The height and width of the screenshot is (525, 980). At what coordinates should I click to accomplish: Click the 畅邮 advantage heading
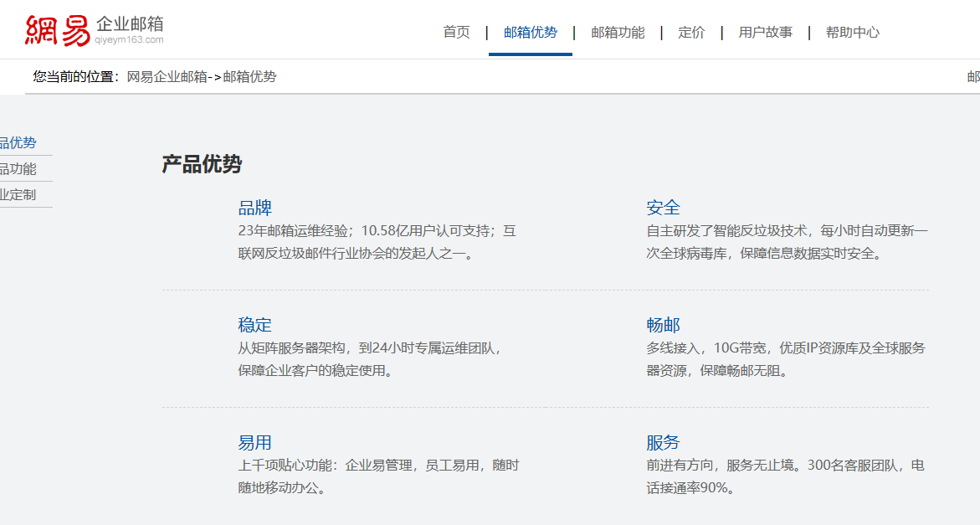pyautogui.click(x=663, y=325)
